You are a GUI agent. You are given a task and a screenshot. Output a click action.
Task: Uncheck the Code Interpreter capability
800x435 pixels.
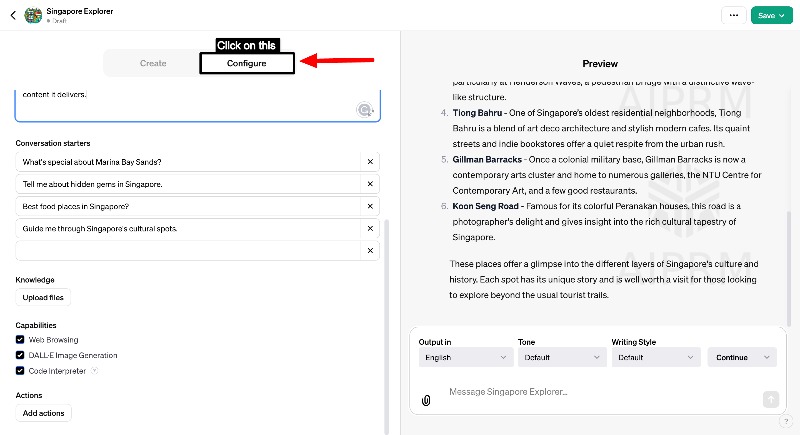[20, 371]
